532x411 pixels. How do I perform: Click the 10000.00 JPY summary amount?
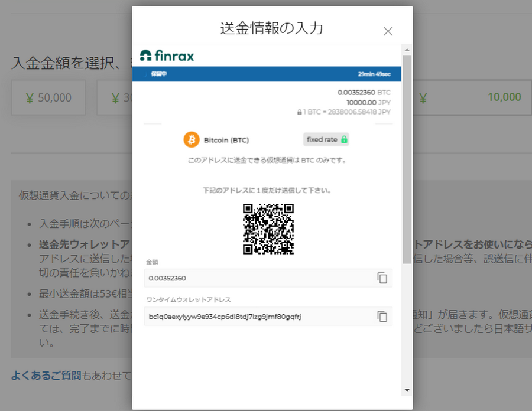368,102
